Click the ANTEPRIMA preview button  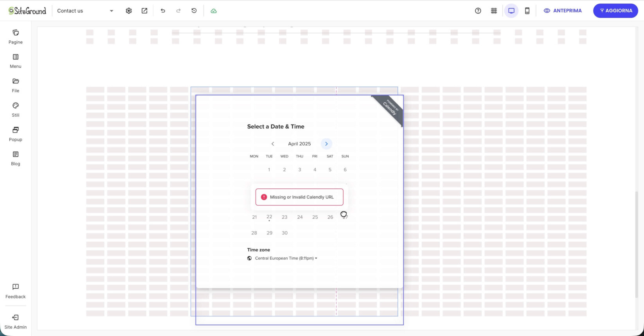coord(563,11)
